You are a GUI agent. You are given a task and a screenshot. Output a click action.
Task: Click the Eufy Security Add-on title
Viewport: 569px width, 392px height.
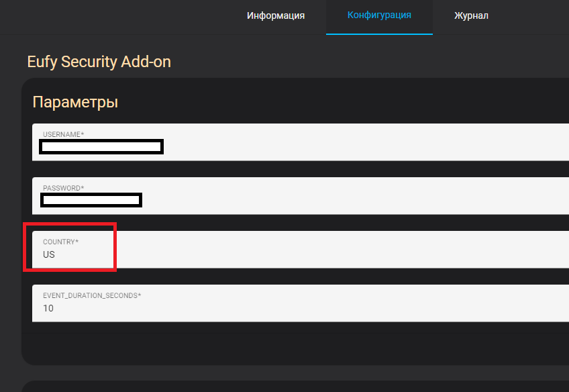point(99,62)
